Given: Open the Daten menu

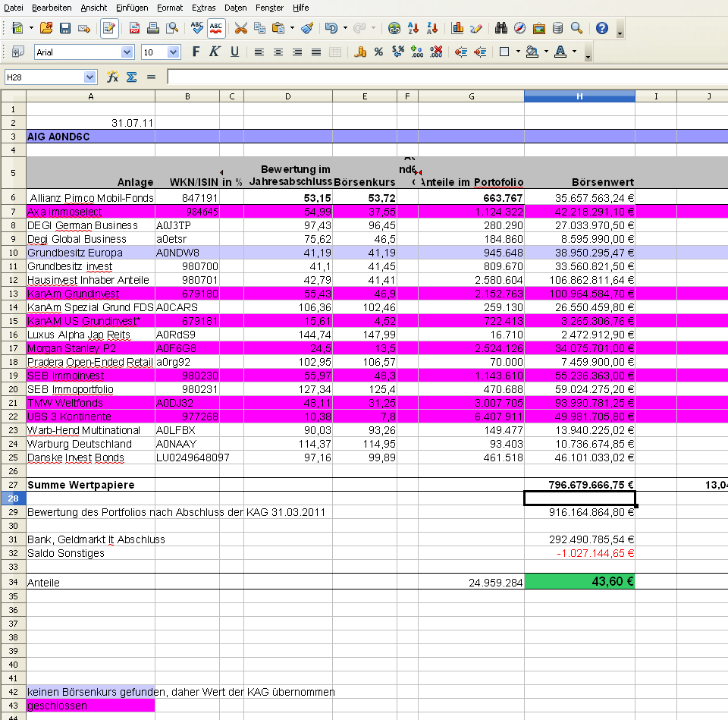Looking at the screenshot, I should point(236,8).
